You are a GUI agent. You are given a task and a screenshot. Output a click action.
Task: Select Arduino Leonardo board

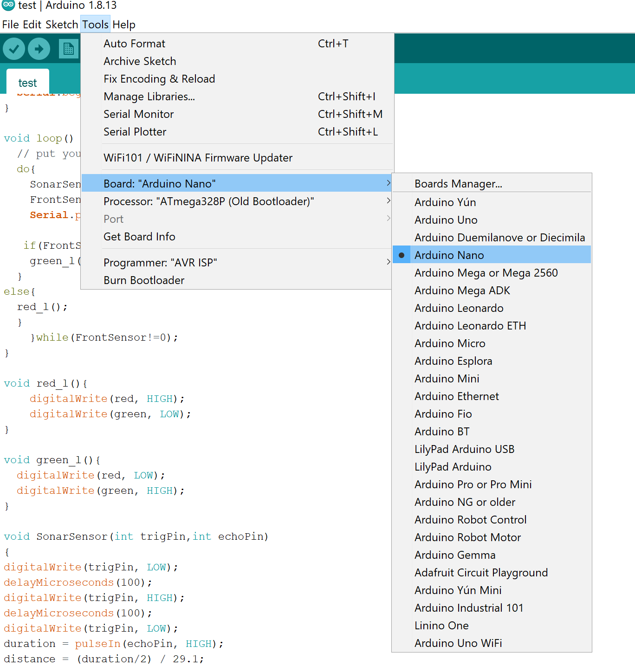click(x=492, y=308)
